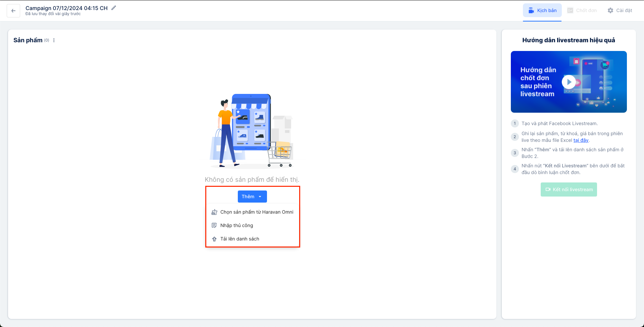Click the livestream guide video thumbnail text
This screenshot has height=327, width=644.
pyautogui.click(x=538, y=82)
